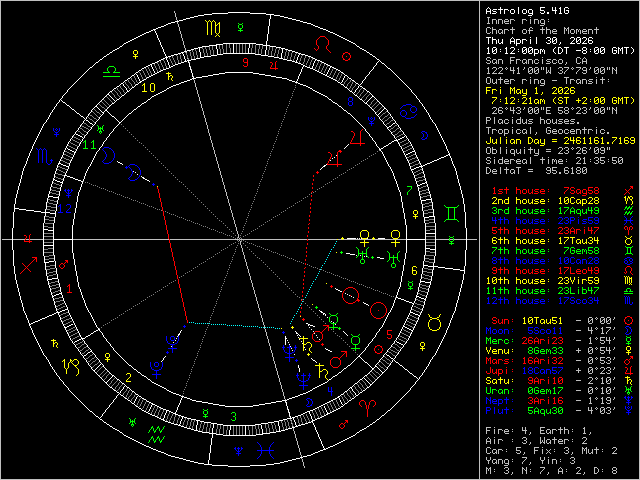Select the Leo glyph beside 9th house row

pyautogui.click(x=629, y=271)
